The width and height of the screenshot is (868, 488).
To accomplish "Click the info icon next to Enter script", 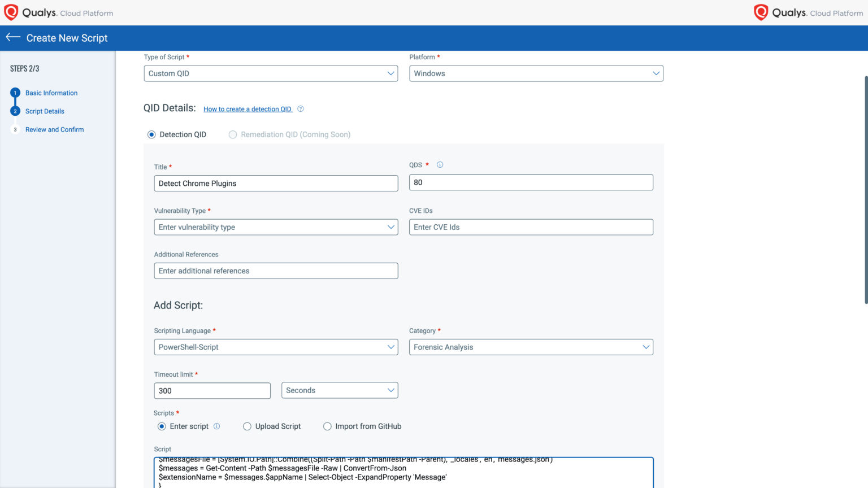I will click(218, 426).
